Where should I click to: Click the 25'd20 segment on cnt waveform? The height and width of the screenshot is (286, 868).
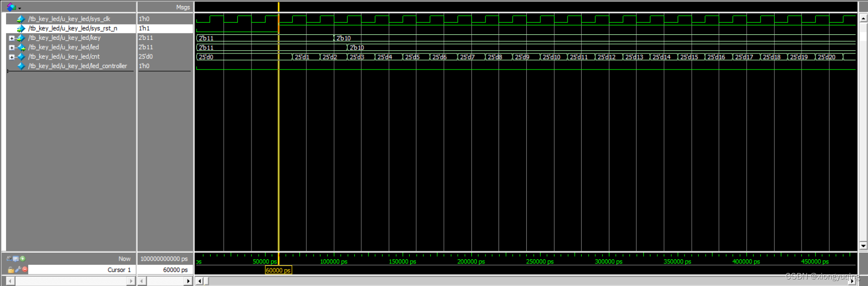pos(829,57)
